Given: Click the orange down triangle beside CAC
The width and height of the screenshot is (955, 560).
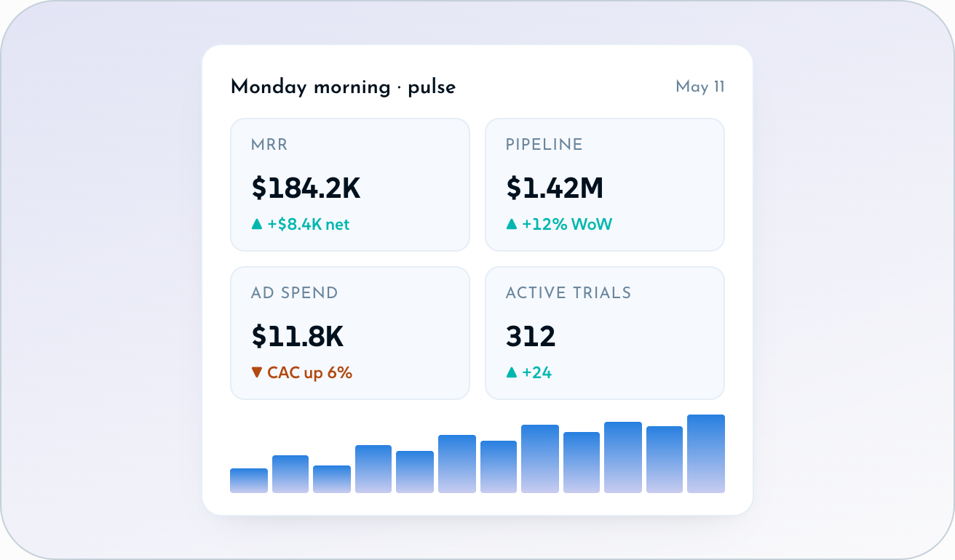Looking at the screenshot, I should pos(256,372).
